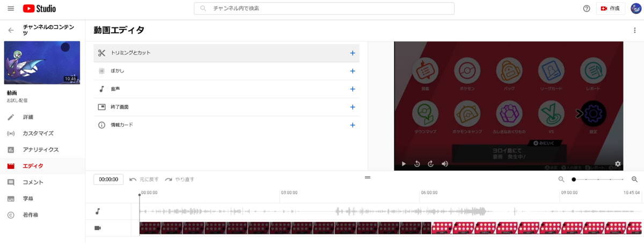Add an info card via 情報カード plus

pyautogui.click(x=353, y=125)
